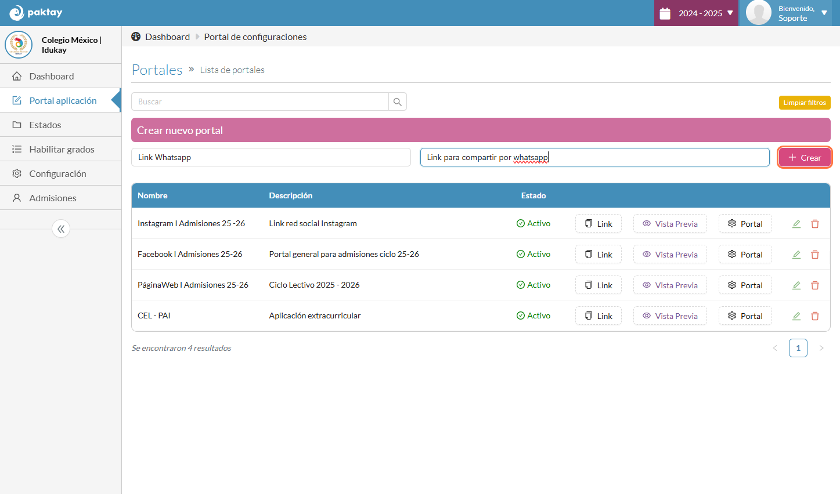Open the calendar icon for school year
This screenshot has width=840, height=504.
click(665, 13)
